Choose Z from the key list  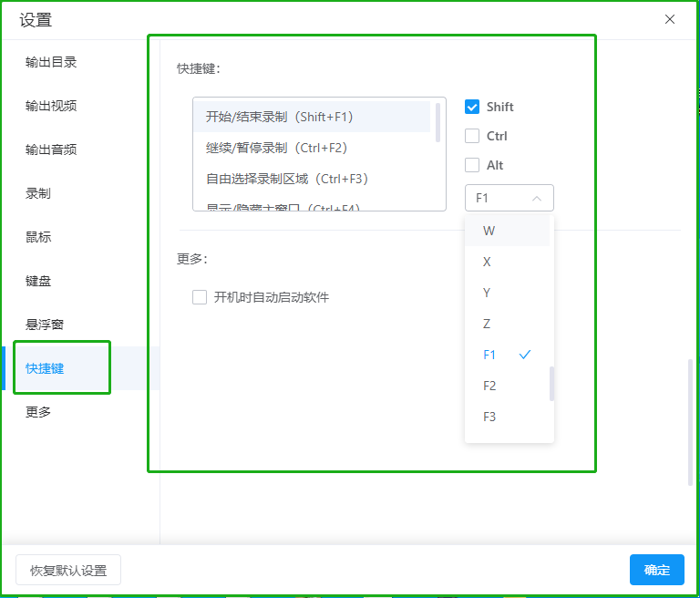pos(507,324)
